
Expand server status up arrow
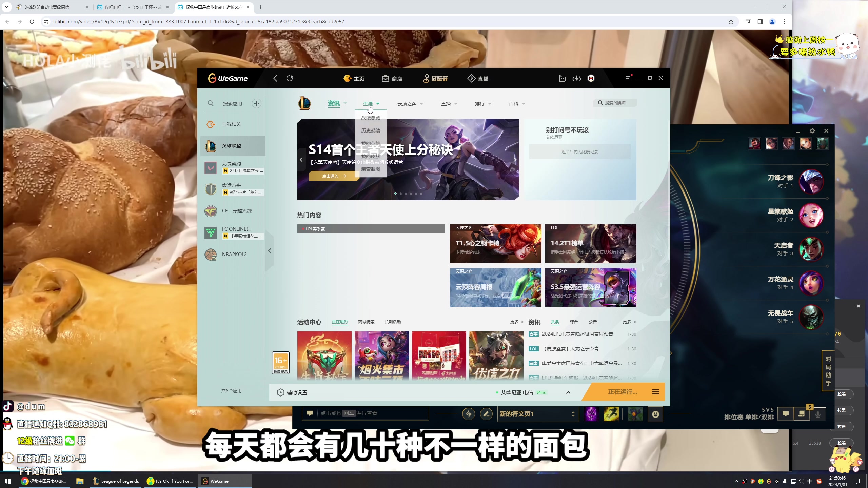(x=568, y=392)
